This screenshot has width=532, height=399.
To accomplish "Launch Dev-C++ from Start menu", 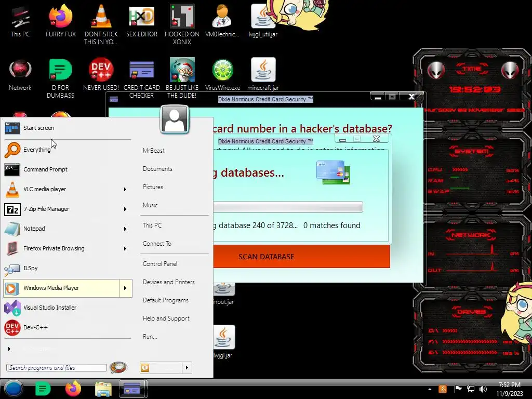I will coord(67,327).
